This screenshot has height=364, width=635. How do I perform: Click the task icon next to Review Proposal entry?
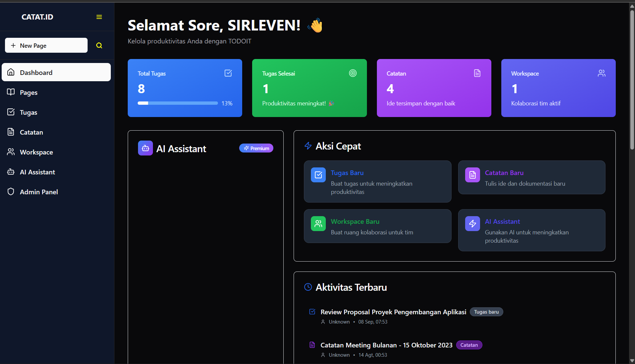click(312, 312)
